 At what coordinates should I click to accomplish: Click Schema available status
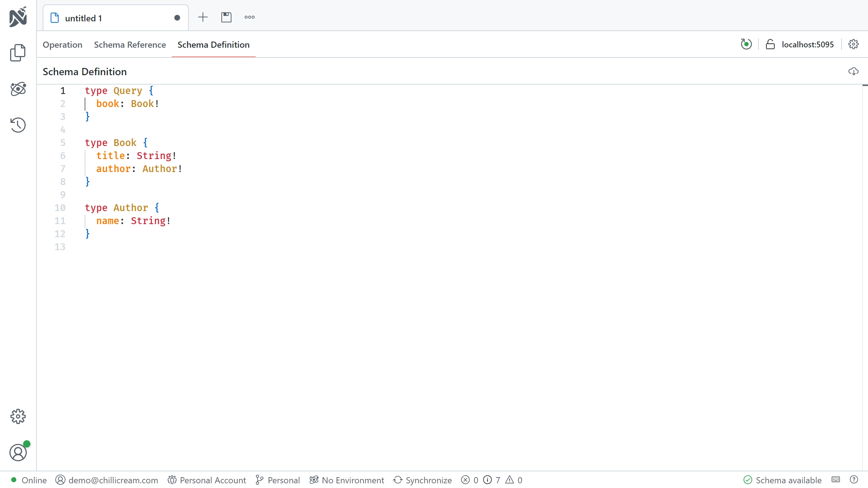point(783,480)
